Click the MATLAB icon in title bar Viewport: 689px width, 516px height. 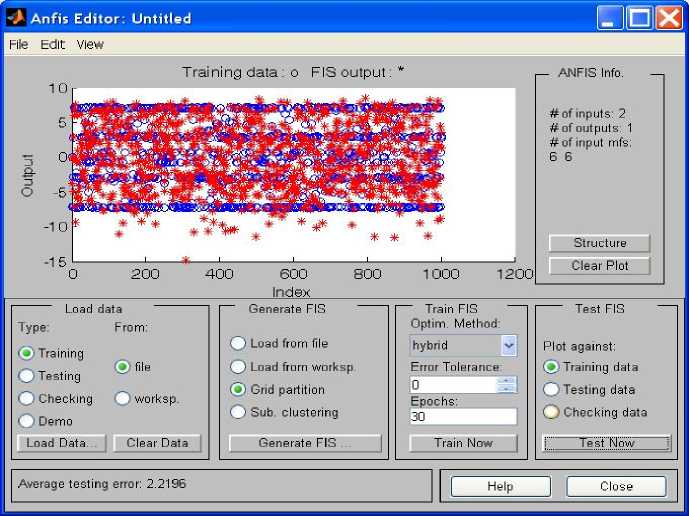coord(15,17)
